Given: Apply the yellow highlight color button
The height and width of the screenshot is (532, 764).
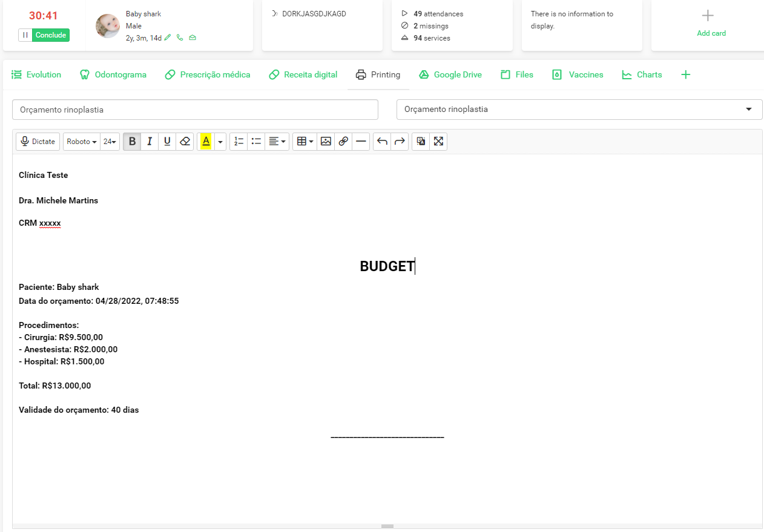Looking at the screenshot, I should click(x=206, y=142).
